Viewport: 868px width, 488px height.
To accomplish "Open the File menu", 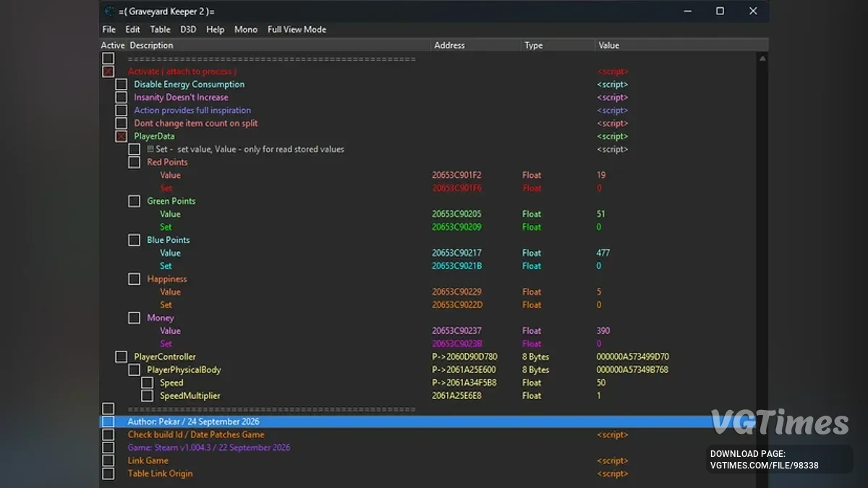I will 109,30.
